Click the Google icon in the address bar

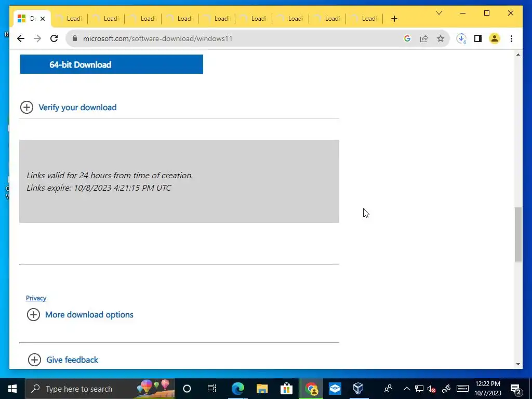[x=407, y=38]
